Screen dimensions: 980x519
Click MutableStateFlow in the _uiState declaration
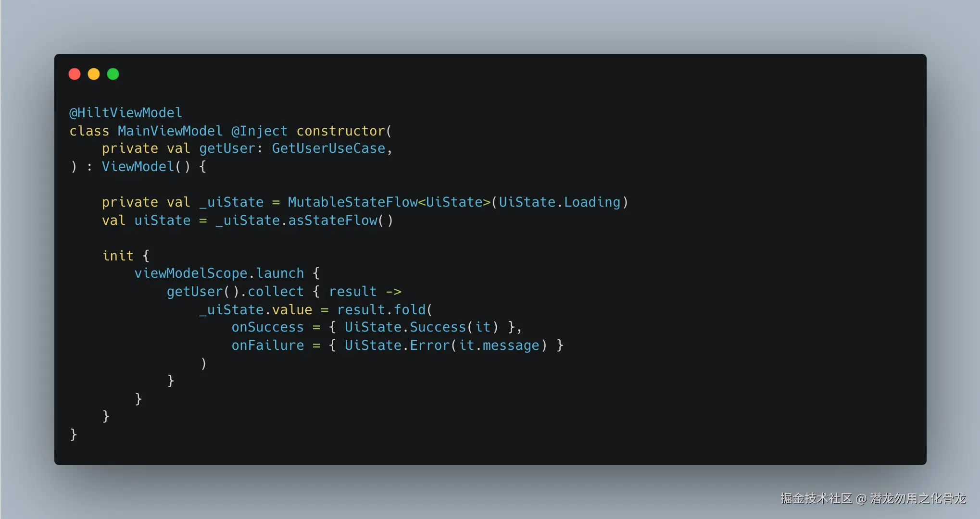pos(352,202)
